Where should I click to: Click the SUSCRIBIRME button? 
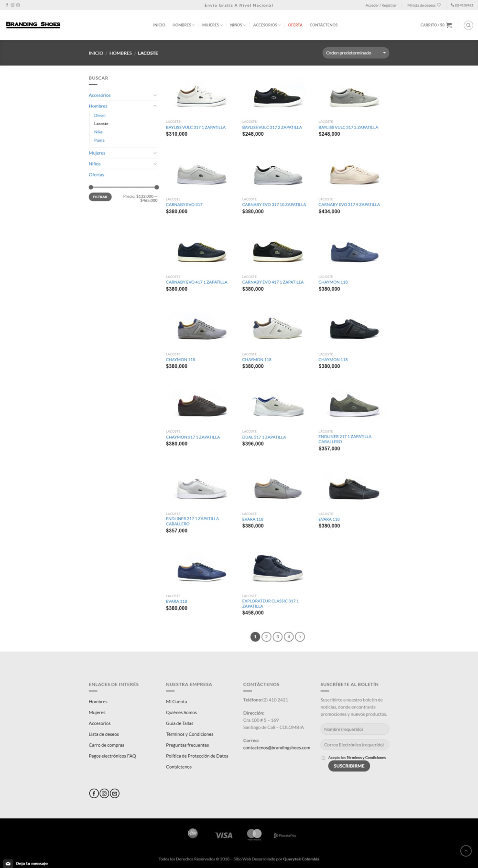tap(349, 766)
